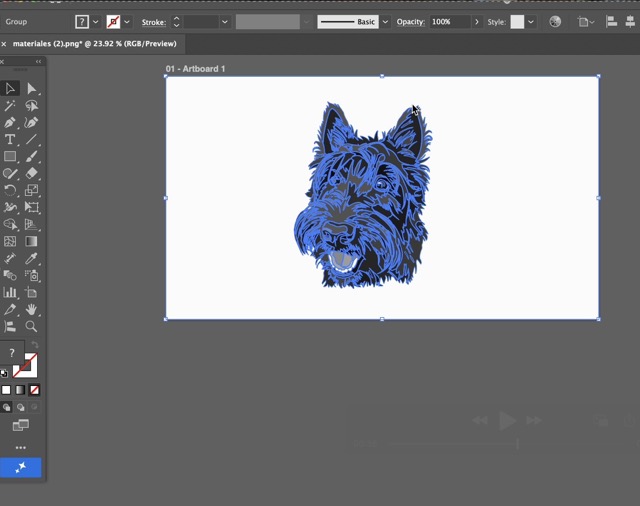The image size is (640, 506).
Task: Open the Stroke panel link
Action: tap(154, 22)
